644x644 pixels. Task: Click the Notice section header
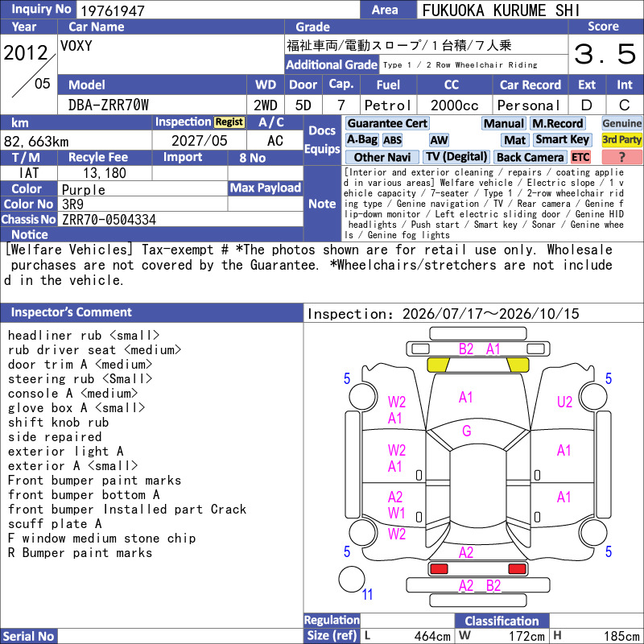pos(30,234)
